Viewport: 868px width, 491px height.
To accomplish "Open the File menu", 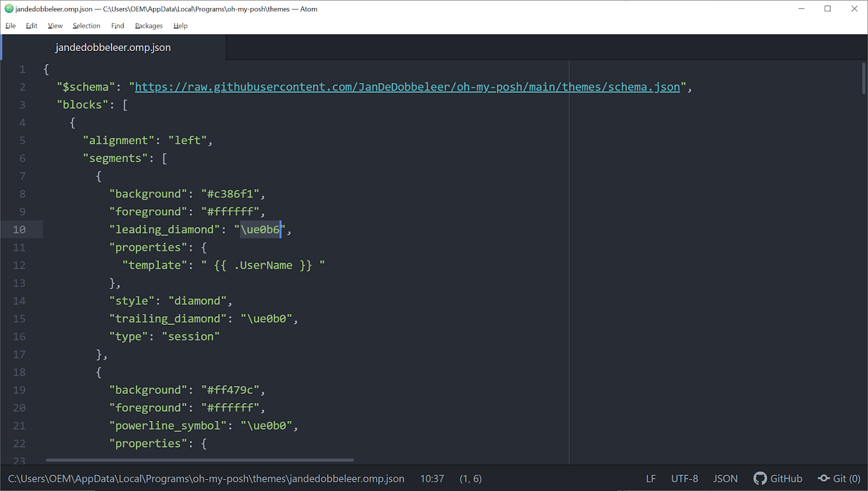I will tap(10, 25).
